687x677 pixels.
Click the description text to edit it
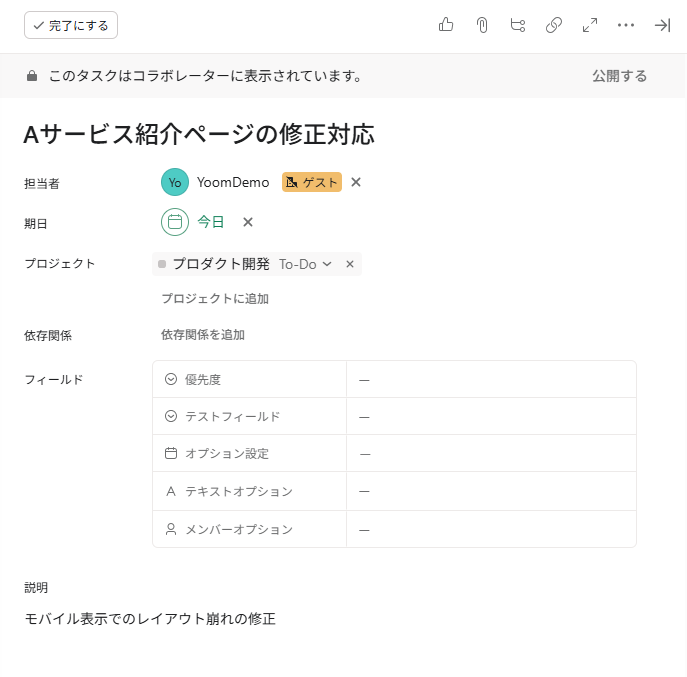150,619
